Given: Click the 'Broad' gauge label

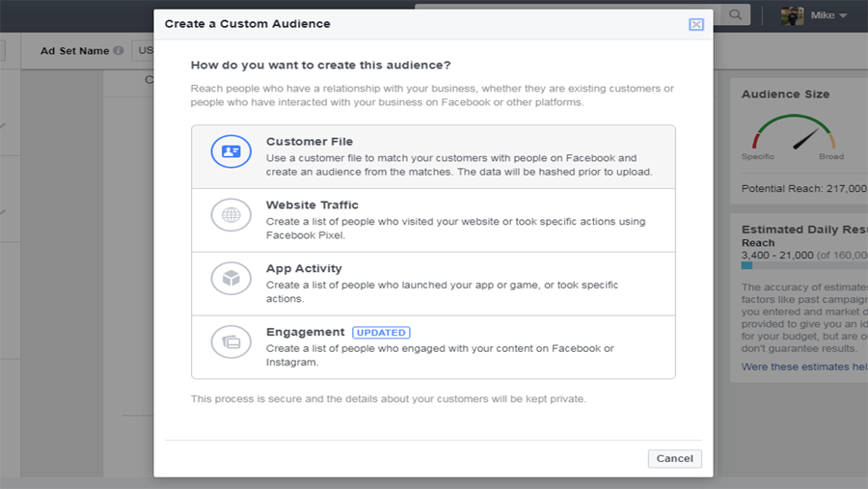Looking at the screenshot, I should point(831,156).
